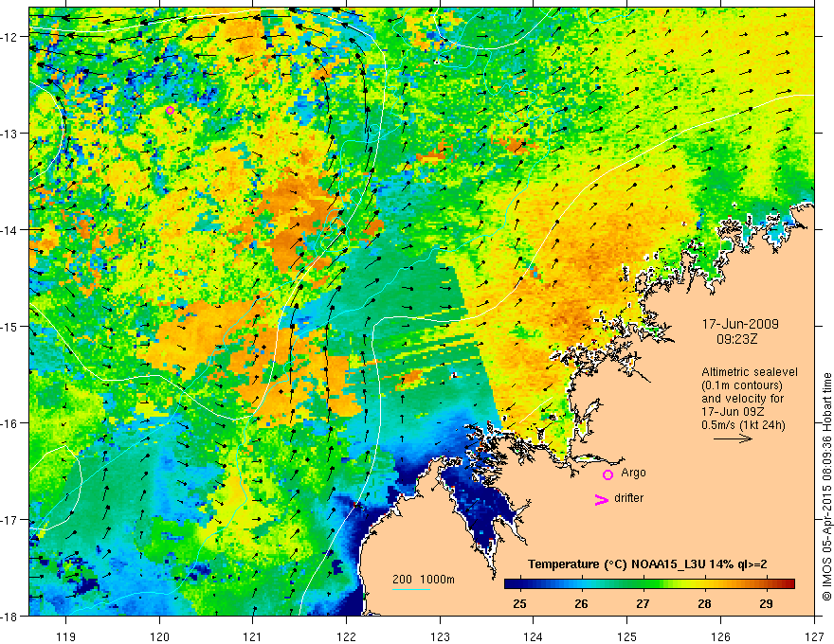The height and width of the screenshot is (644, 834).
Task: Click the 0.5m/s velocity scale arrow
Action: point(733,438)
